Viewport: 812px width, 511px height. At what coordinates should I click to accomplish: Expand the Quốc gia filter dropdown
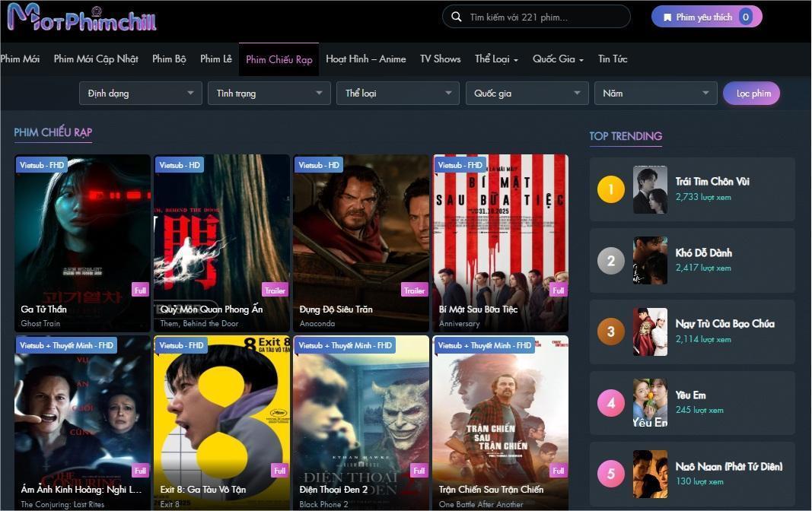coord(527,94)
